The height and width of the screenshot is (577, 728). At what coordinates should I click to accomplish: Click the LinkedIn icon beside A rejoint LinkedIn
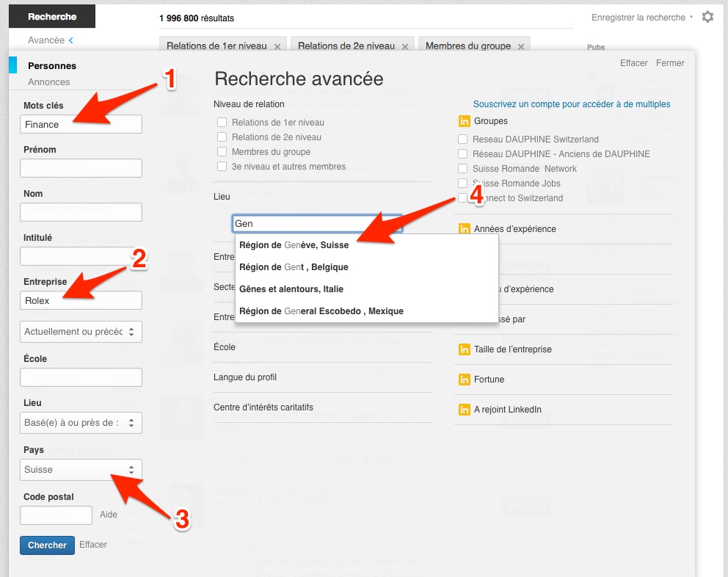click(464, 410)
